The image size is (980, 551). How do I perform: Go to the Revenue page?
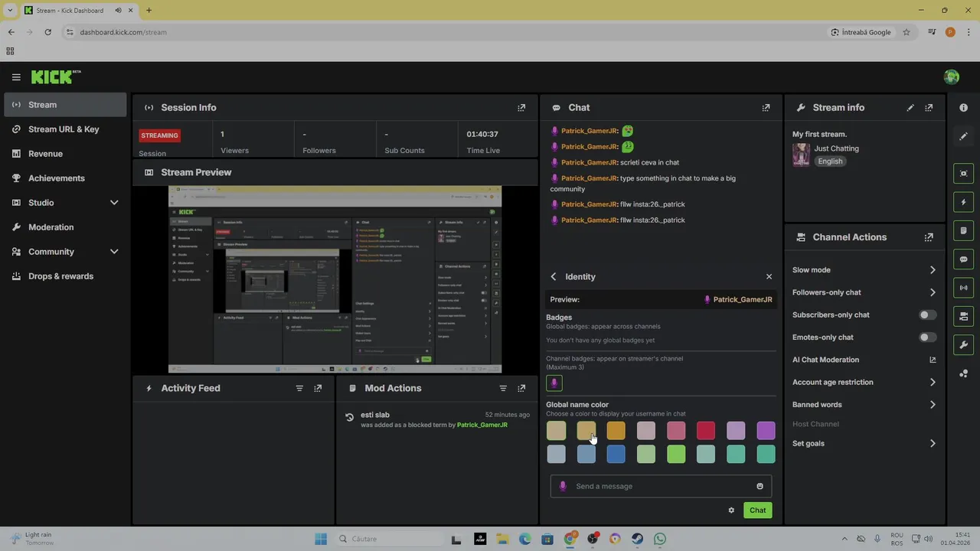tap(65, 154)
